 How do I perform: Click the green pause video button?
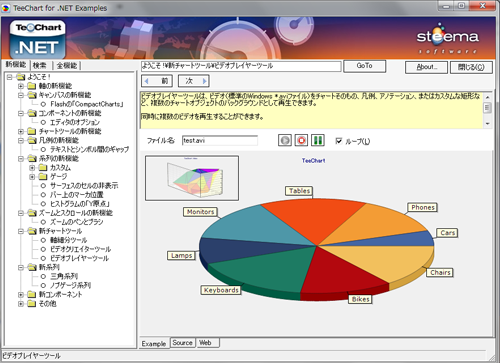[x=318, y=140]
